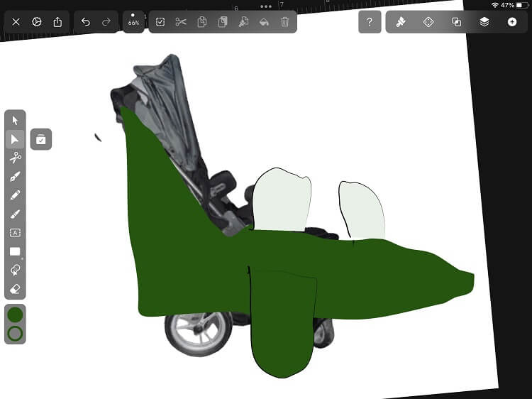Tap the plus add button

[512, 22]
